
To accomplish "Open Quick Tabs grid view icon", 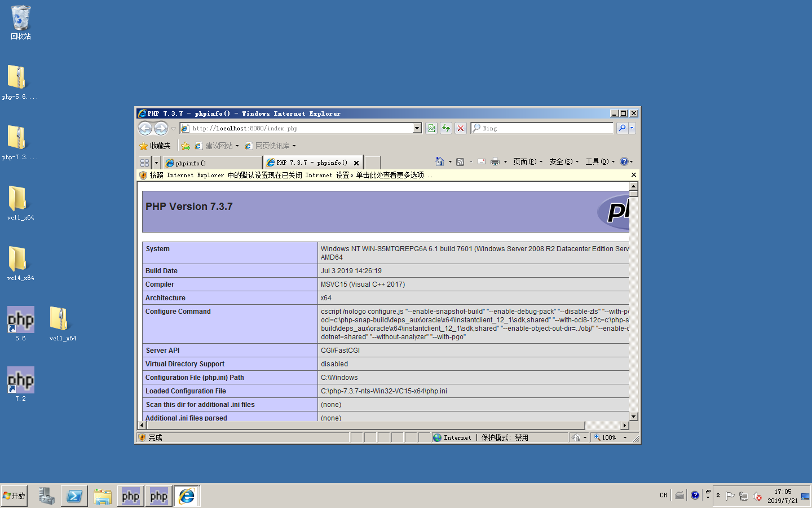I will point(144,163).
